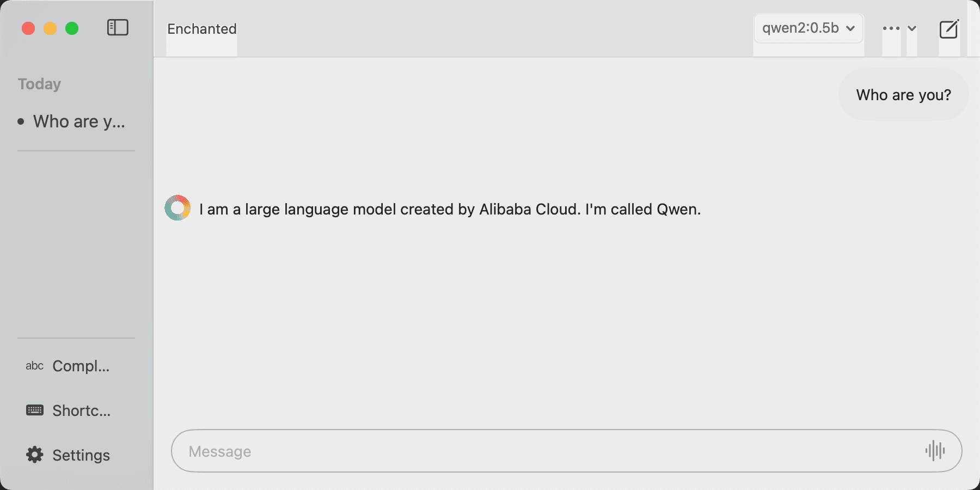Viewport: 980px width, 490px height.
Task: Open the qwen2:0.5b model dropdown
Action: click(808, 28)
